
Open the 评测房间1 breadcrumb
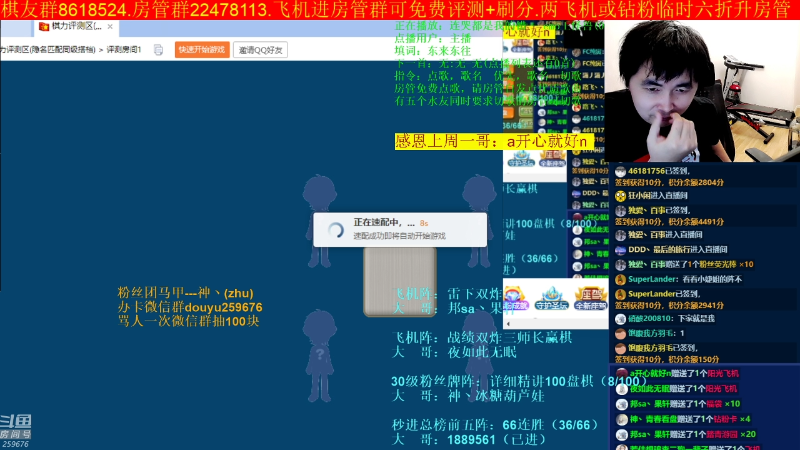click(123, 49)
